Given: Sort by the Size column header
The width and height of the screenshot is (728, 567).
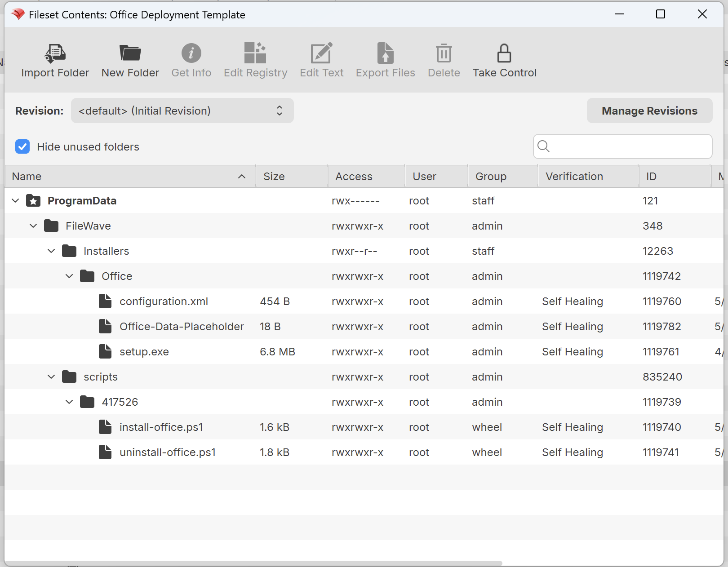Looking at the screenshot, I should pos(292,177).
